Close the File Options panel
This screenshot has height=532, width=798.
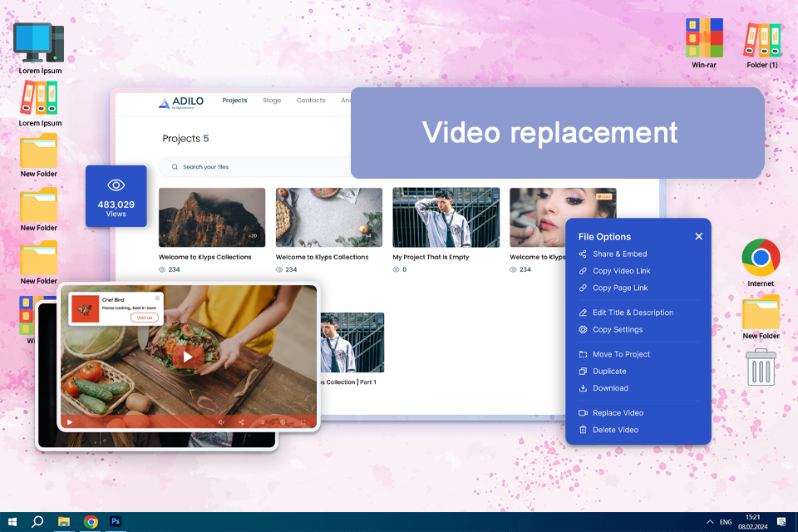699,236
